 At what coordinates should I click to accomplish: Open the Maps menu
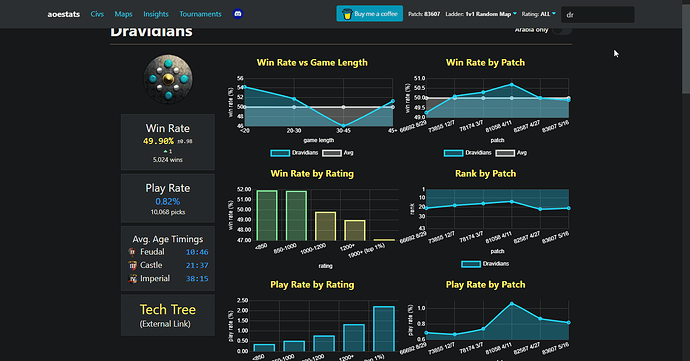[123, 14]
